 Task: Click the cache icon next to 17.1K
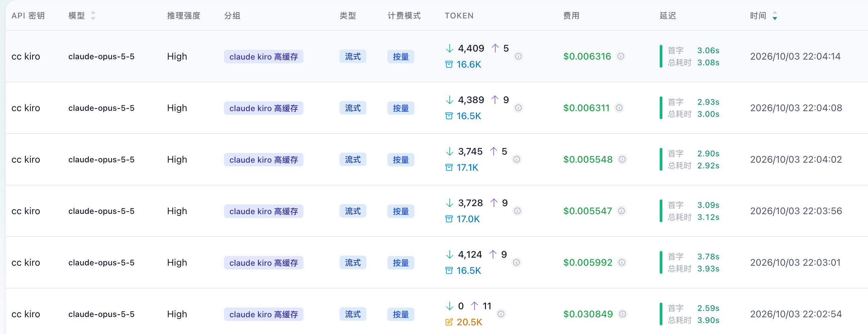449,167
